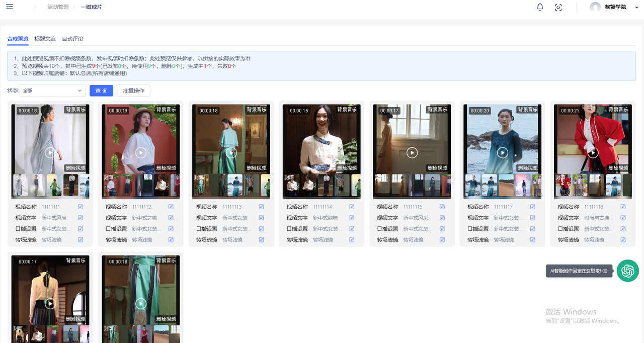Click the blue 查询 button
Image resolution: width=644 pixels, height=343 pixels.
point(101,91)
